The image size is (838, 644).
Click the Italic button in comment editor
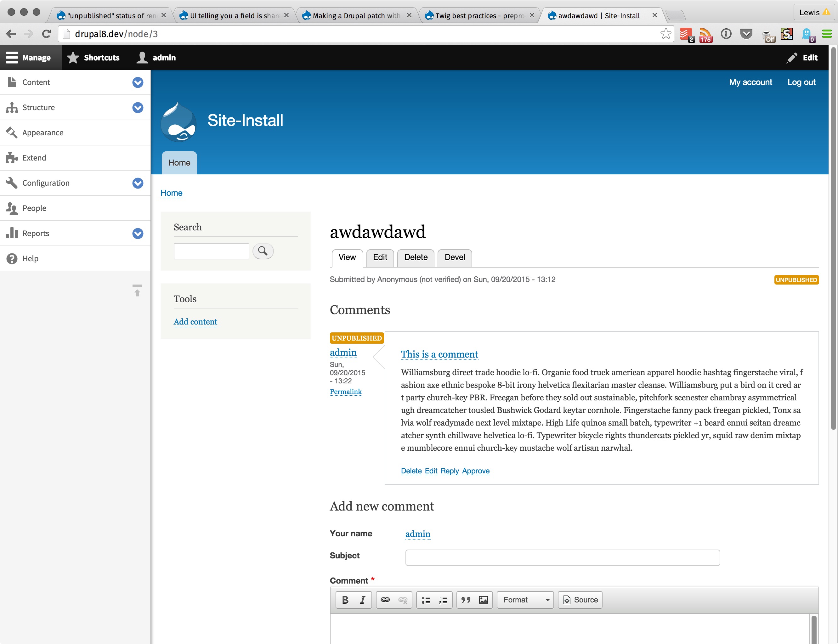click(362, 600)
